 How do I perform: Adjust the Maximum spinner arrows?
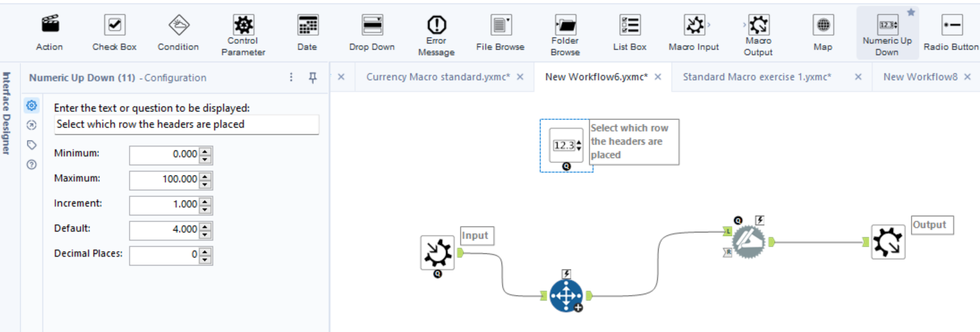point(206,180)
